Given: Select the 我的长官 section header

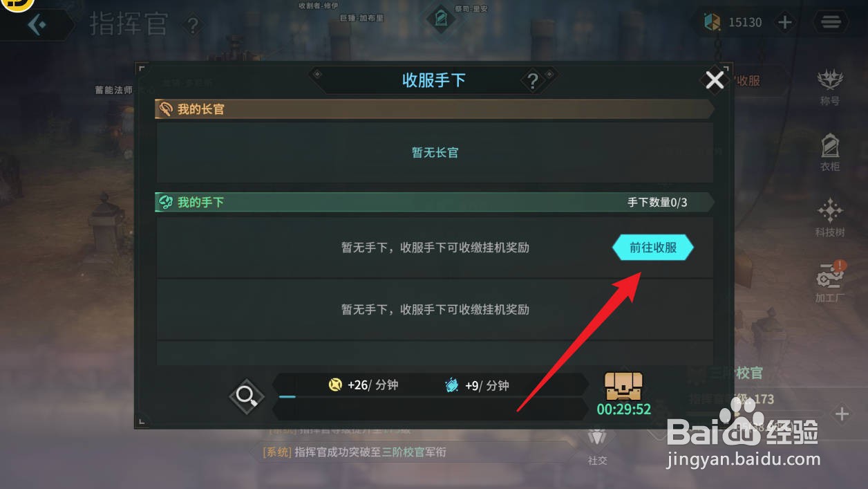Looking at the screenshot, I should click(434, 109).
